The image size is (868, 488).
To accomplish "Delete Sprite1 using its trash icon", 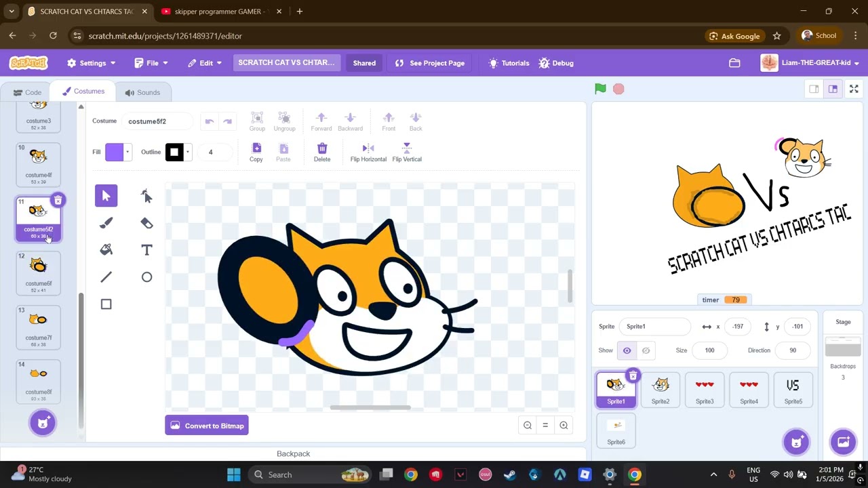I will pos(633,375).
